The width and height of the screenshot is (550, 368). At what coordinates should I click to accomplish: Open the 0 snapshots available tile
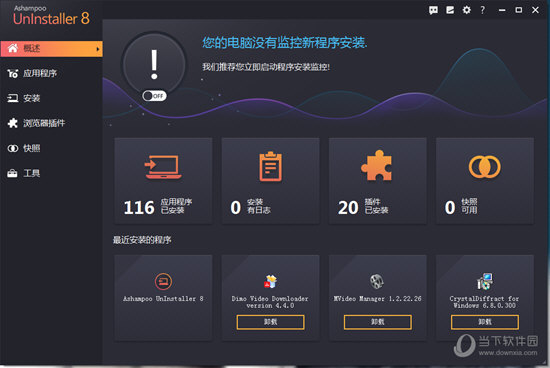[x=485, y=181]
